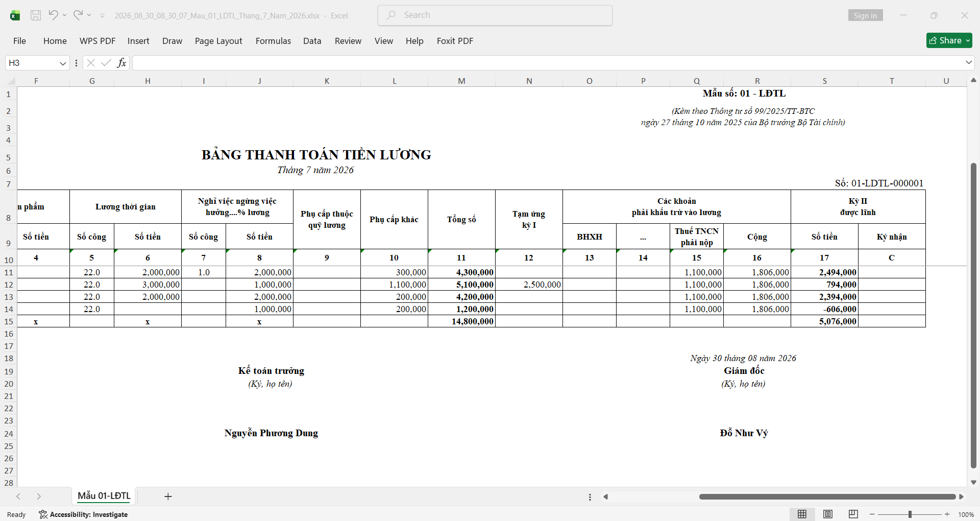Viewport: 980px width, 521px height.
Task: Open the View ribbon tab
Action: pyautogui.click(x=384, y=41)
